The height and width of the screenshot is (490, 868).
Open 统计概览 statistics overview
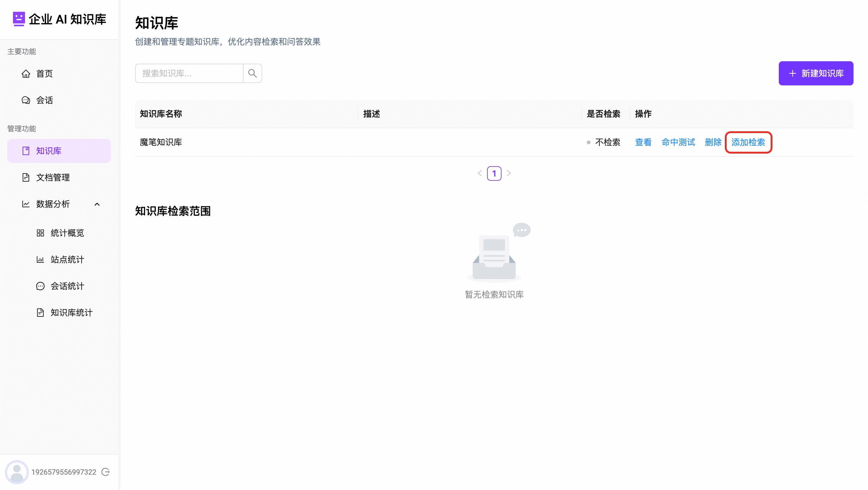[67, 233]
